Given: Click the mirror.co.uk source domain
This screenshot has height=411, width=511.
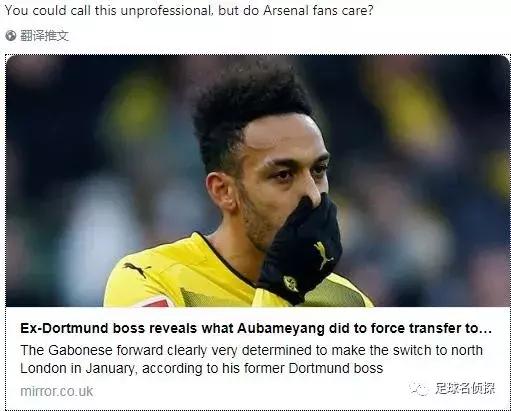Looking at the screenshot, I should pos(57,391).
